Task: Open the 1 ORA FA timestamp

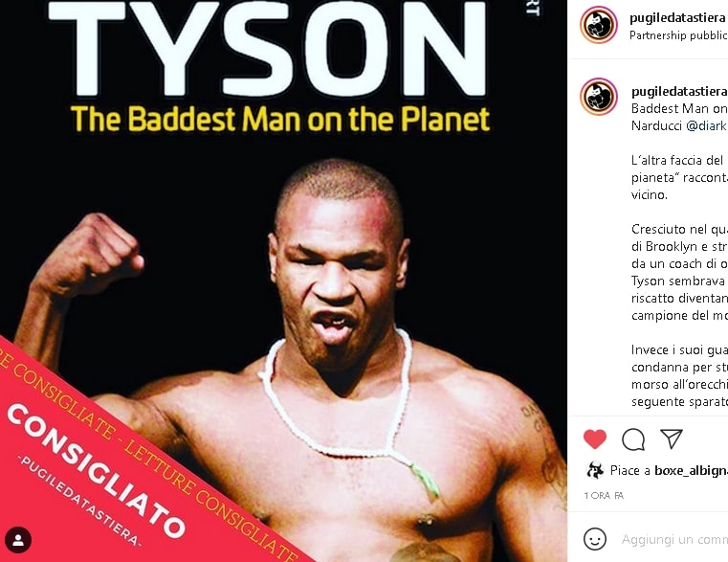Action: pos(604,496)
